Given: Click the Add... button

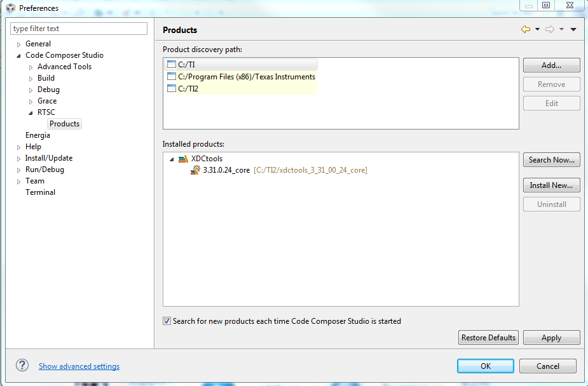Looking at the screenshot, I should point(552,65).
